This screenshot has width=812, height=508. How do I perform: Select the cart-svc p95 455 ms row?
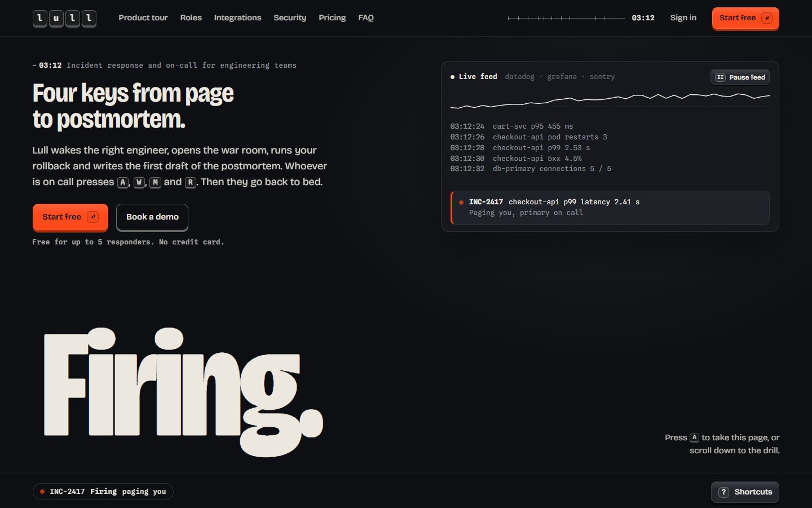[610, 126]
